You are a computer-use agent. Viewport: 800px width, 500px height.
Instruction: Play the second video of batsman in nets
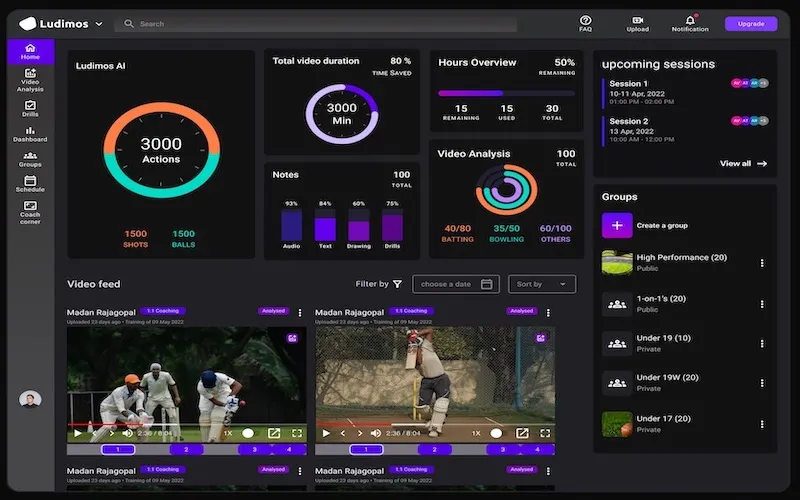[326, 433]
